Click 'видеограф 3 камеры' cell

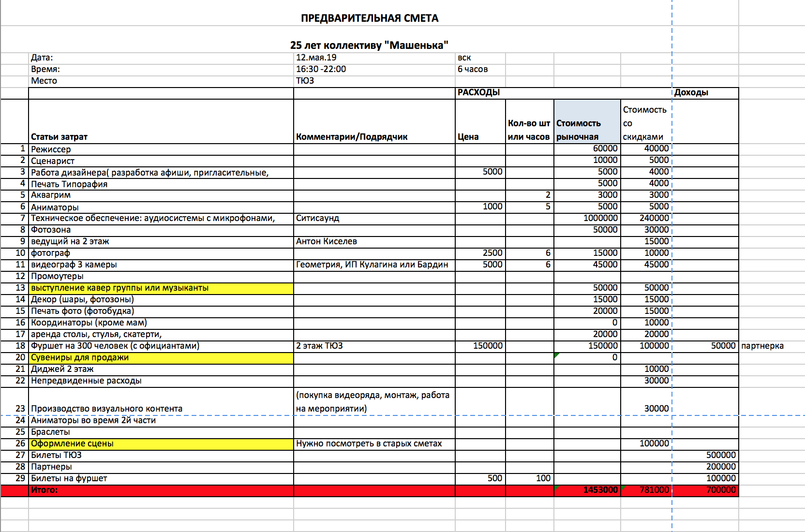tap(161, 265)
